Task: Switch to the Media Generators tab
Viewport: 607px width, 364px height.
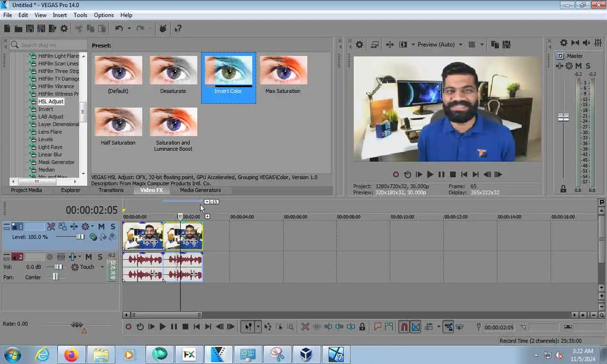Action: click(x=200, y=190)
